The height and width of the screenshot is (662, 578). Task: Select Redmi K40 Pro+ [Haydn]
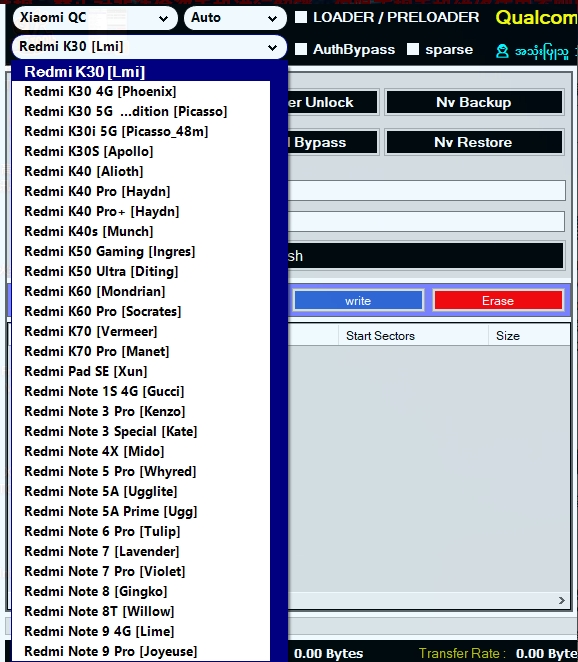141,212
